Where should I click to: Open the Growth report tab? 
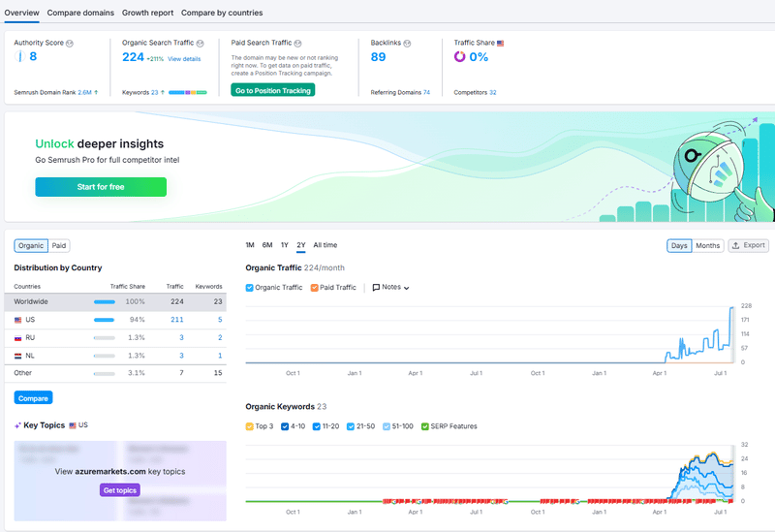click(148, 13)
